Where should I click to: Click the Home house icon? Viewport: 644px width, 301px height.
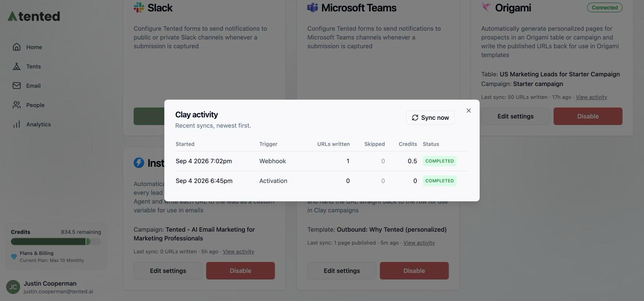(x=17, y=47)
